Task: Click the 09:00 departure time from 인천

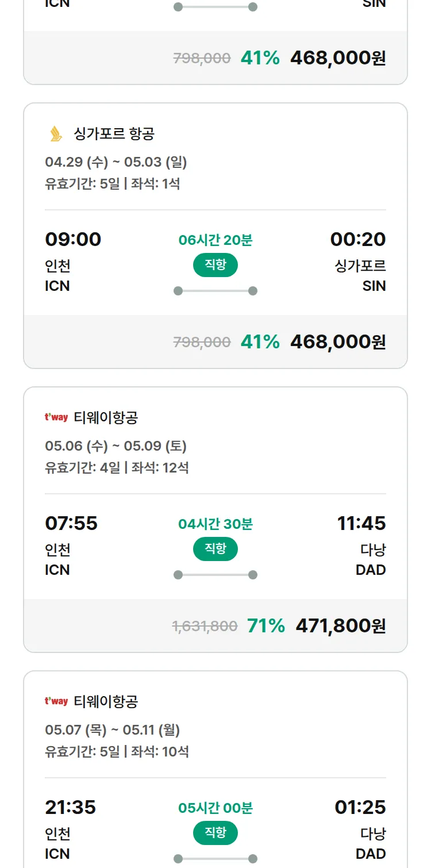Action: tap(73, 239)
